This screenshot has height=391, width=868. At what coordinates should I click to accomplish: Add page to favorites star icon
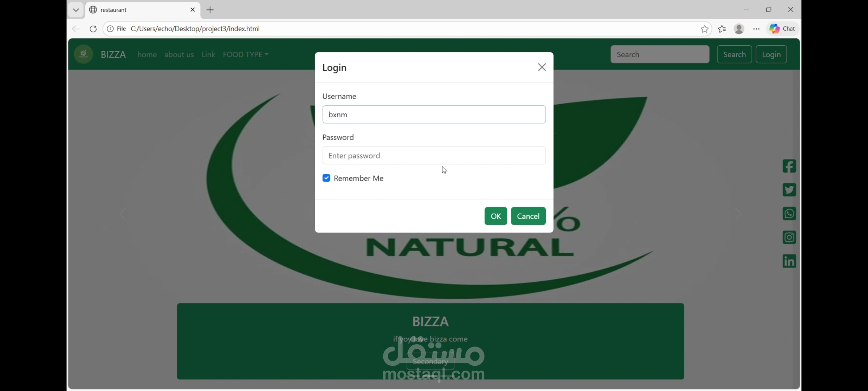tap(704, 29)
